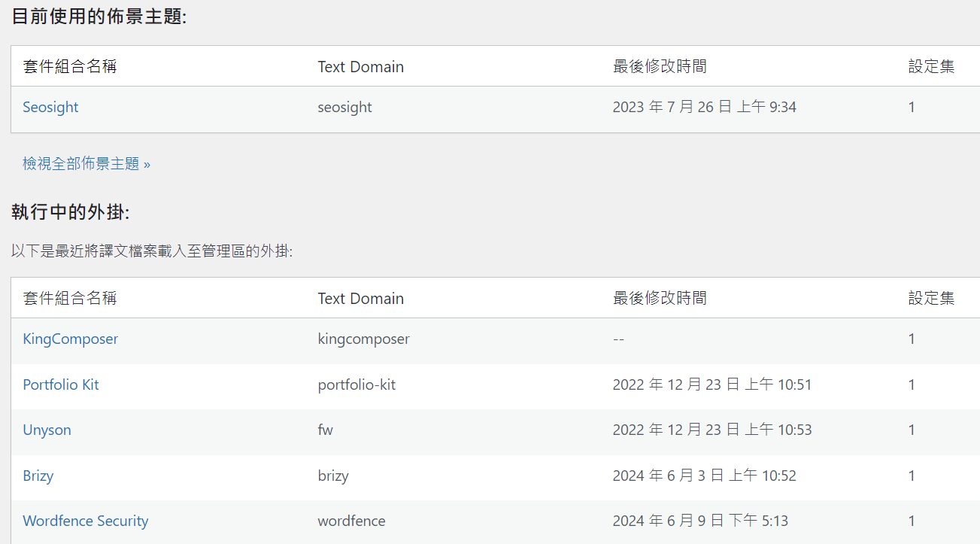
Task: Click Text Domain header in theme table
Action: tap(360, 66)
